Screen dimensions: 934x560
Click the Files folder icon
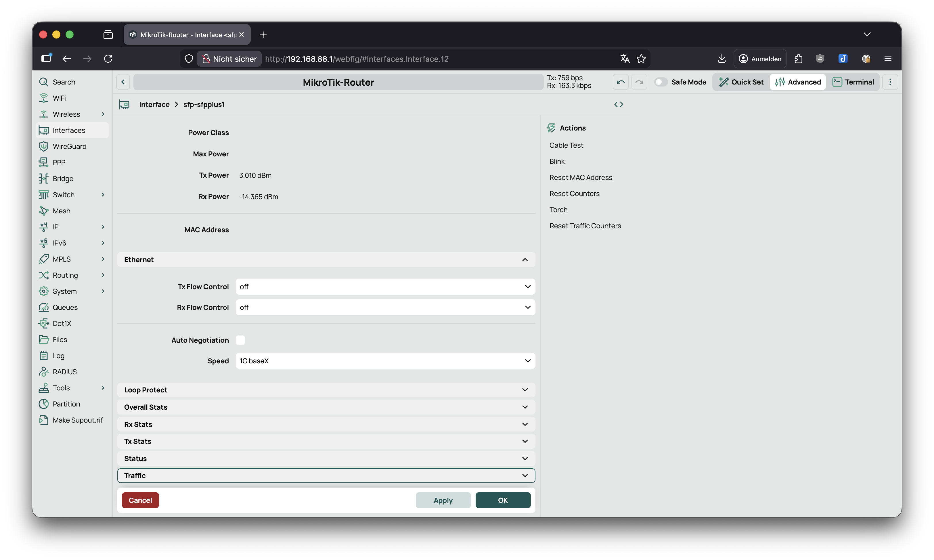(x=44, y=340)
